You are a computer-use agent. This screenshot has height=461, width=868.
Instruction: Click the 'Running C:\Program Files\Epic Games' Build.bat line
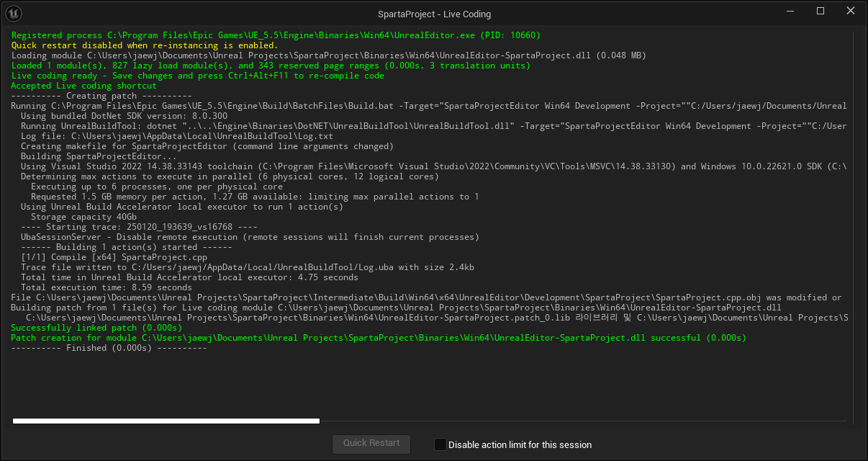pyautogui.click(x=429, y=106)
